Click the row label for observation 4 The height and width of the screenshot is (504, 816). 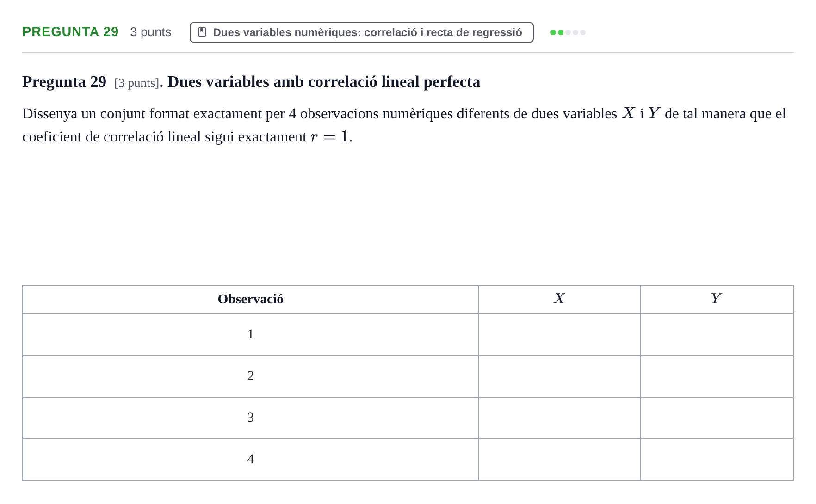point(251,460)
